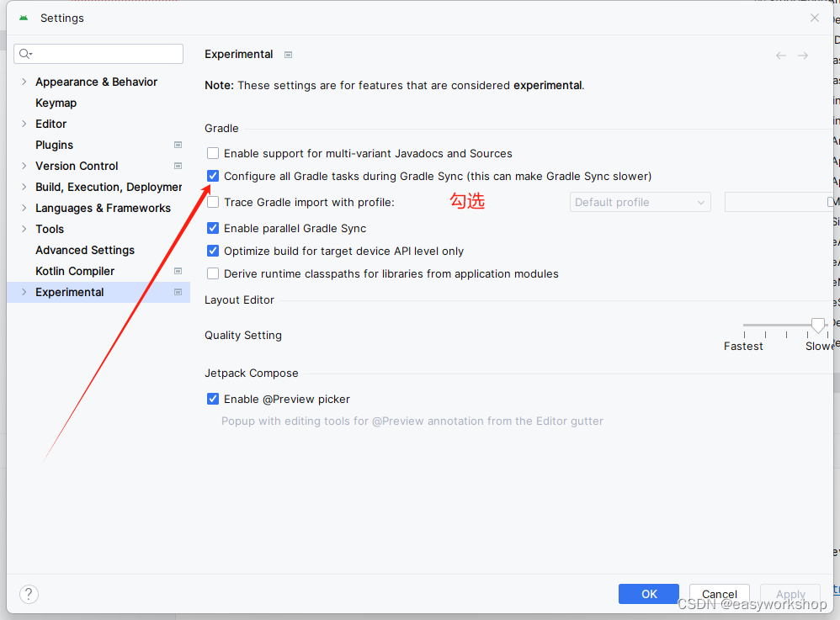
Task: Click the external settings icon beside Version Control
Action: pyautogui.click(x=178, y=166)
